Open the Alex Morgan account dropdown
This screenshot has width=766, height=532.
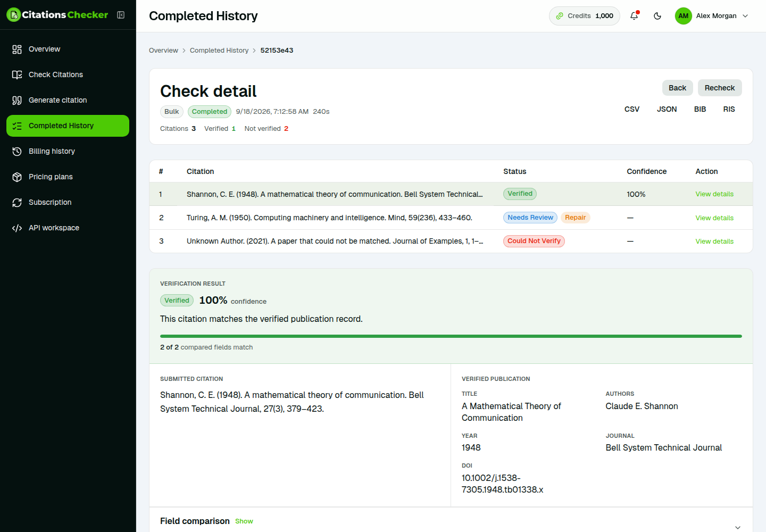[x=712, y=16]
